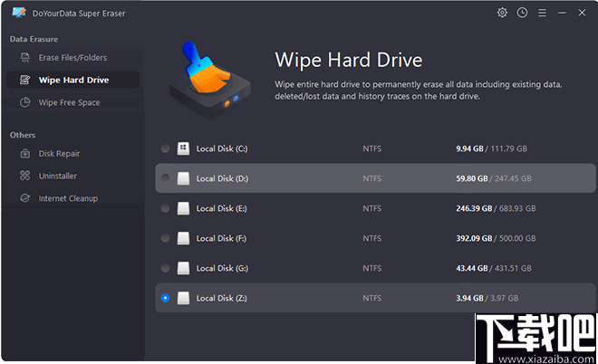Switch to Wipe Free Space
The height and width of the screenshot is (364, 598).
coord(72,102)
